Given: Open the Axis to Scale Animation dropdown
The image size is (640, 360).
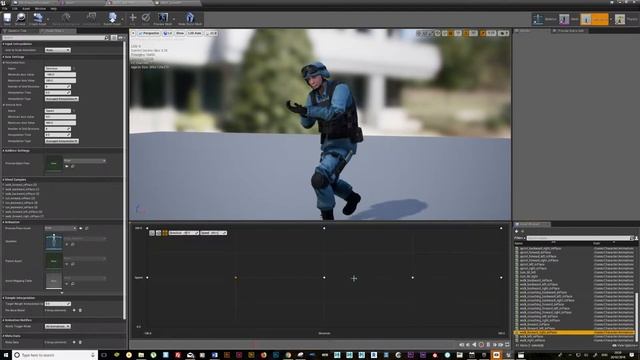Looking at the screenshot, I should click(58, 50).
